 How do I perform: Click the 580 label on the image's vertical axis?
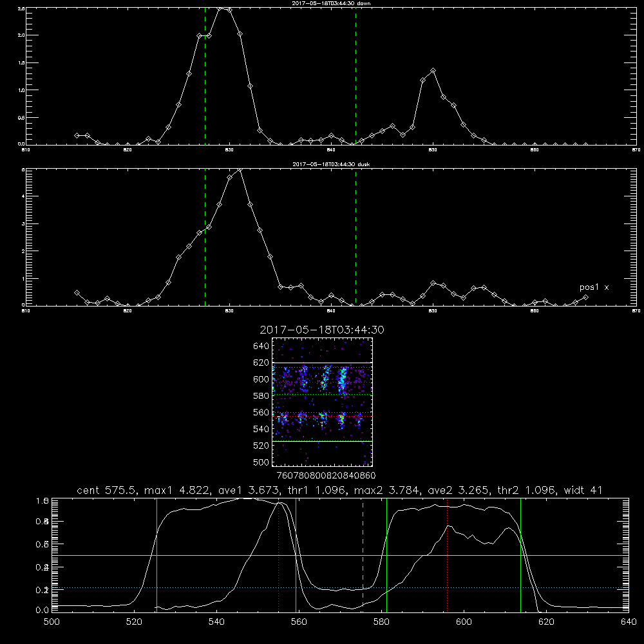(261, 396)
